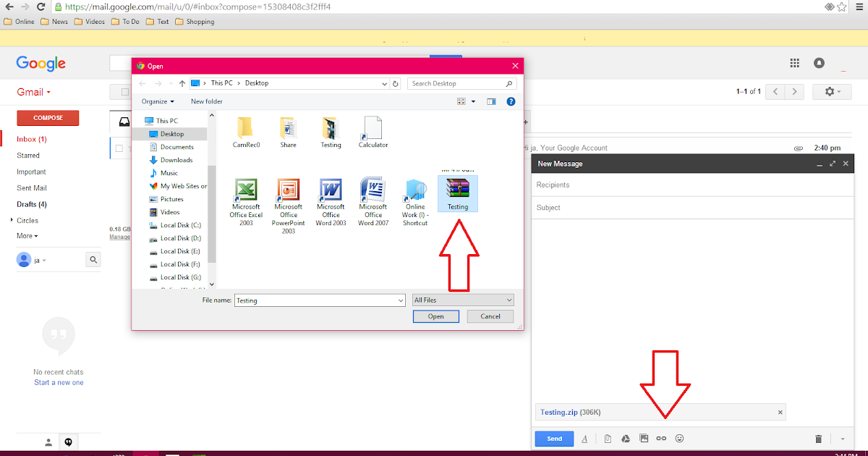Screen dimensions: 868x456
Task: Select the Share folder
Action: tap(288, 132)
